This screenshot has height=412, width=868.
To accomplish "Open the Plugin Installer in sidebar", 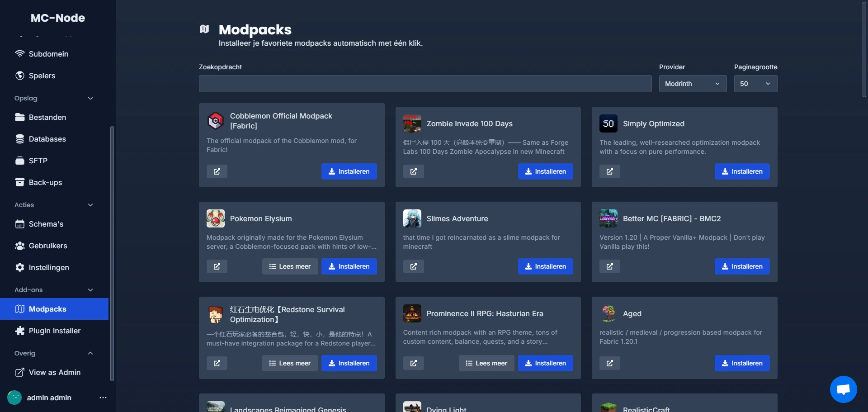I will (x=54, y=331).
